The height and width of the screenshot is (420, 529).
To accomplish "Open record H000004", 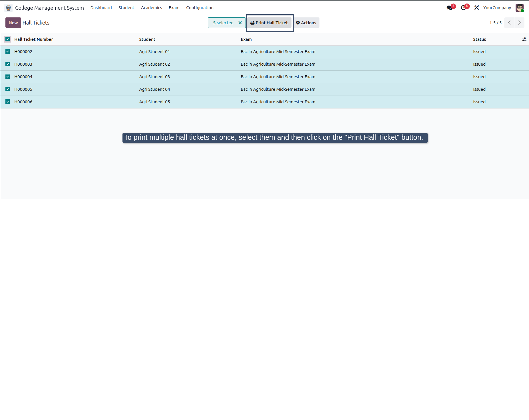I will (23, 77).
